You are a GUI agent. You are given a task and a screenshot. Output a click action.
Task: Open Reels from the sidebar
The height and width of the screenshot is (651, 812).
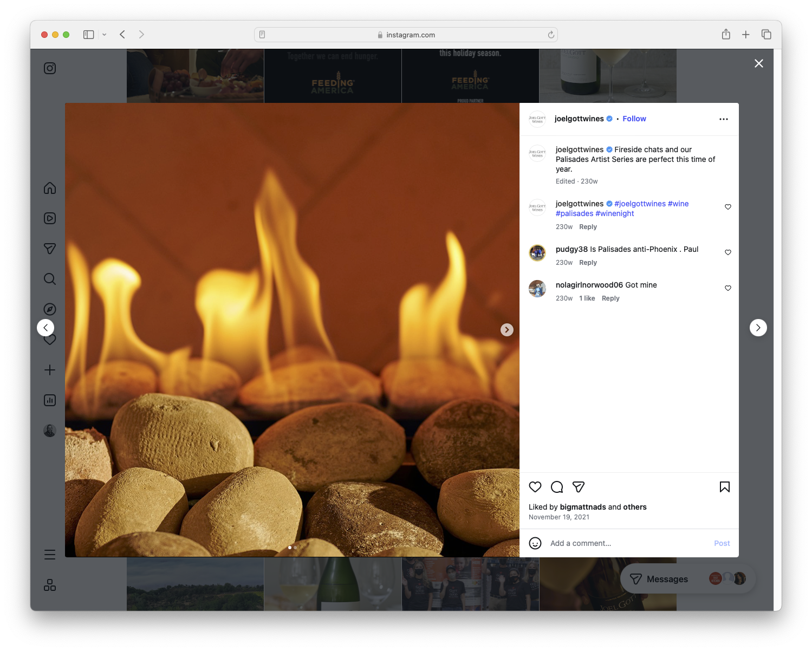coord(50,218)
